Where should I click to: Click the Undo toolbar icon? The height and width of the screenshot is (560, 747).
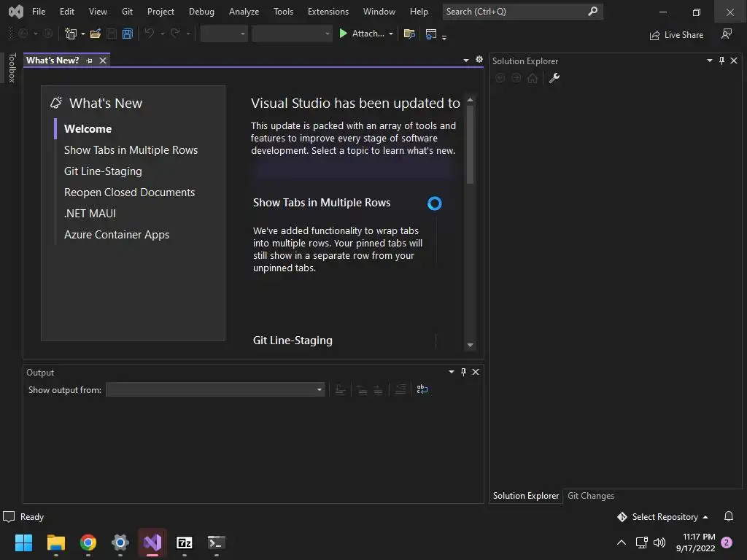click(x=149, y=34)
